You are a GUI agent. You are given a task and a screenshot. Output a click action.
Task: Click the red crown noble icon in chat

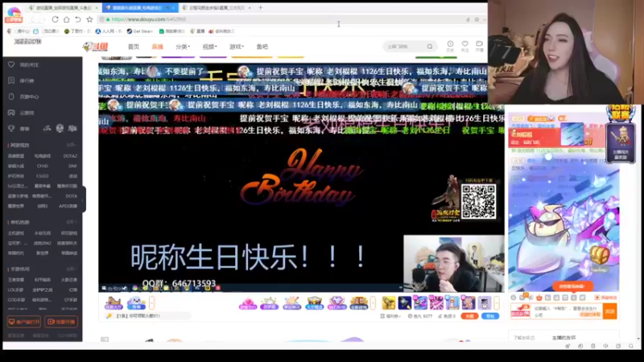coord(539,298)
